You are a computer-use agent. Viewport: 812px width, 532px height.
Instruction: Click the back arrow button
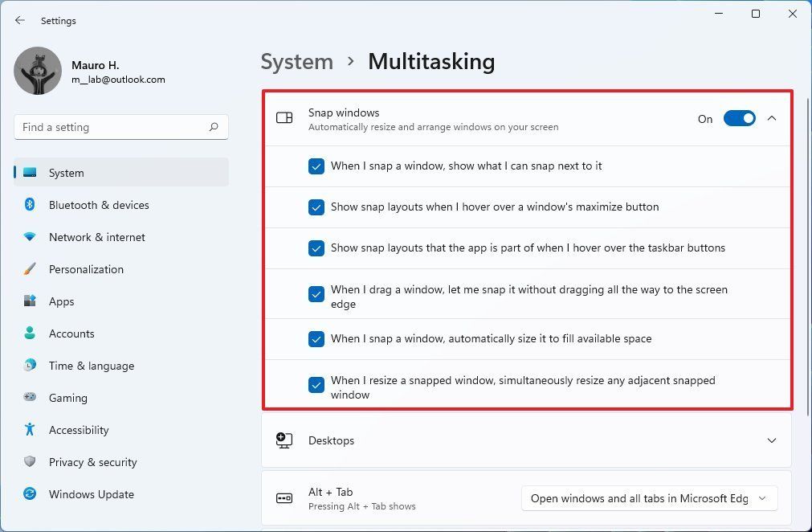[19, 20]
